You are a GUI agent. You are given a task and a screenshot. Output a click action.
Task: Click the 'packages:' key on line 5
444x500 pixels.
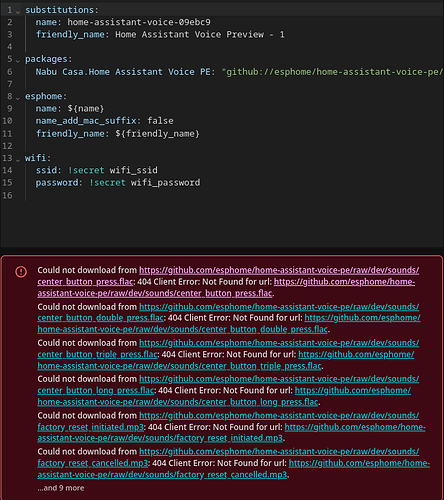coord(49,59)
